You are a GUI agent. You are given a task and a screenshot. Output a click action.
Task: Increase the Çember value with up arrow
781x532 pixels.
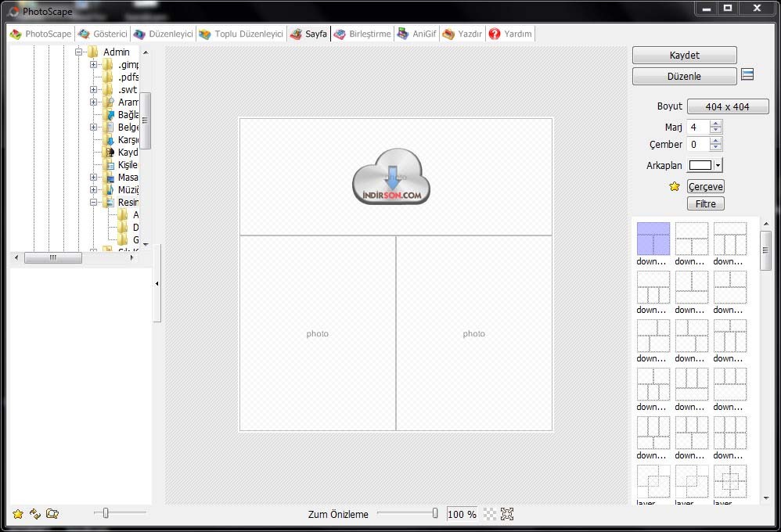click(716, 141)
